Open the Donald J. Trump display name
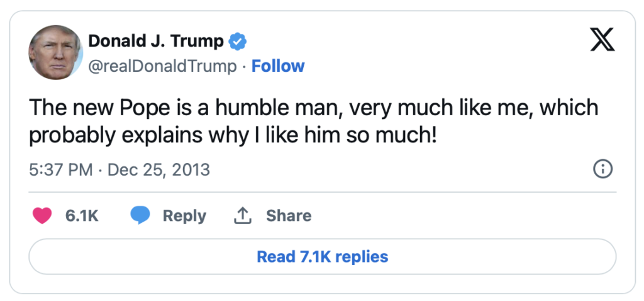The height and width of the screenshot is (301, 644). [155, 42]
